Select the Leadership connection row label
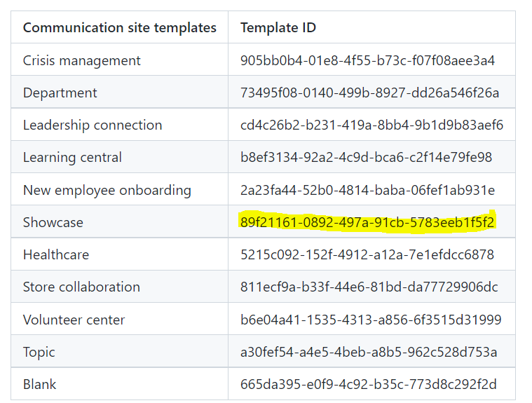This screenshot has height=403, width=532. [93, 125]
